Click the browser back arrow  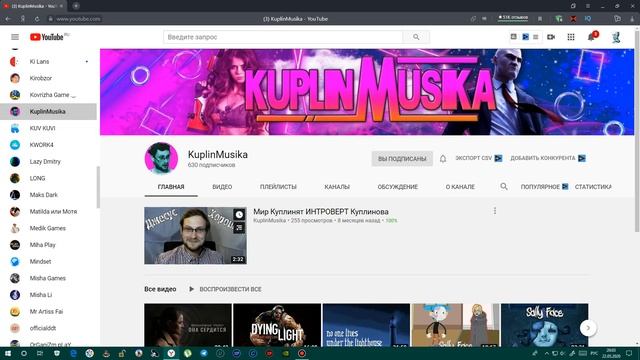[8, 19]
